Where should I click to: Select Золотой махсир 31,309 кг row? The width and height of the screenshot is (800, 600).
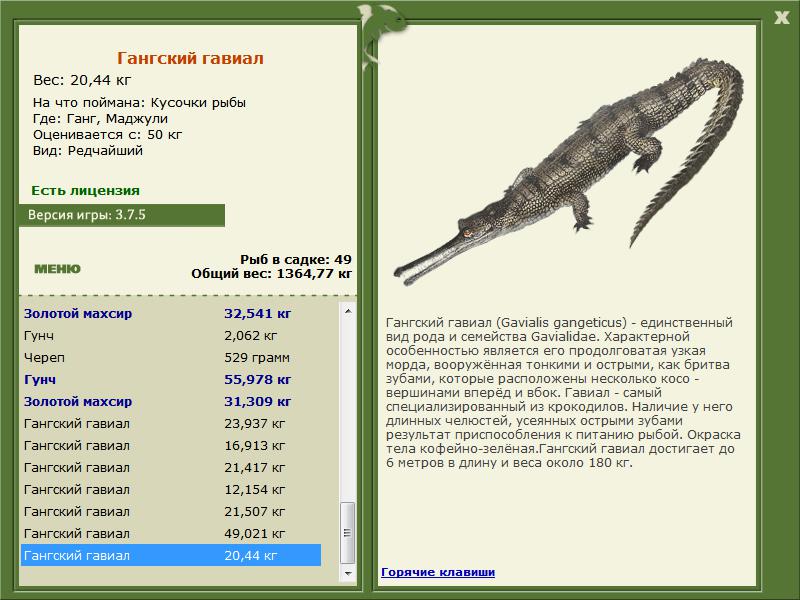171,402
